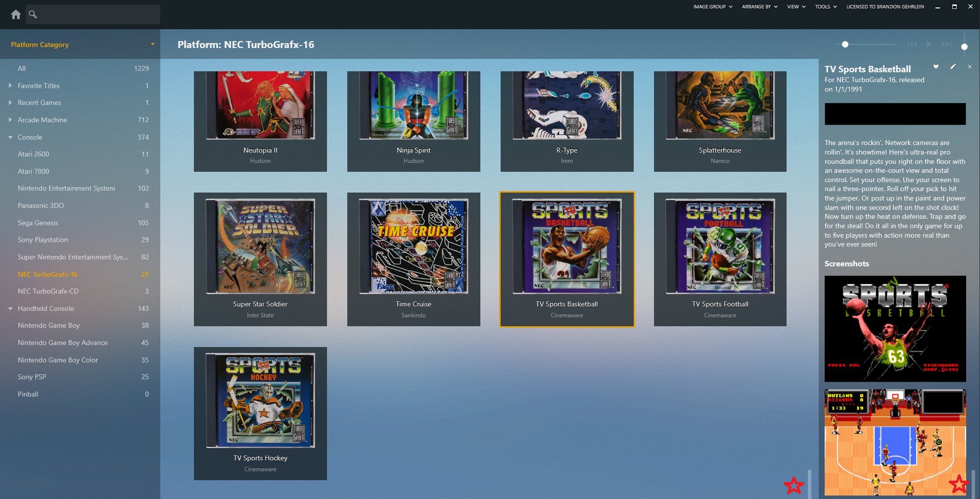Click the Home icon

tap(16, 14)
